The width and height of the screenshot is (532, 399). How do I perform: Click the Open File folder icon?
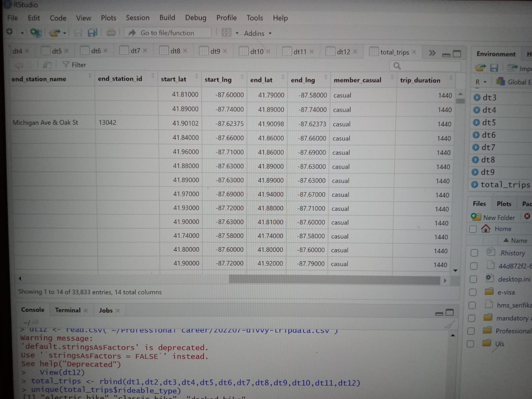[x=55, y=33]
